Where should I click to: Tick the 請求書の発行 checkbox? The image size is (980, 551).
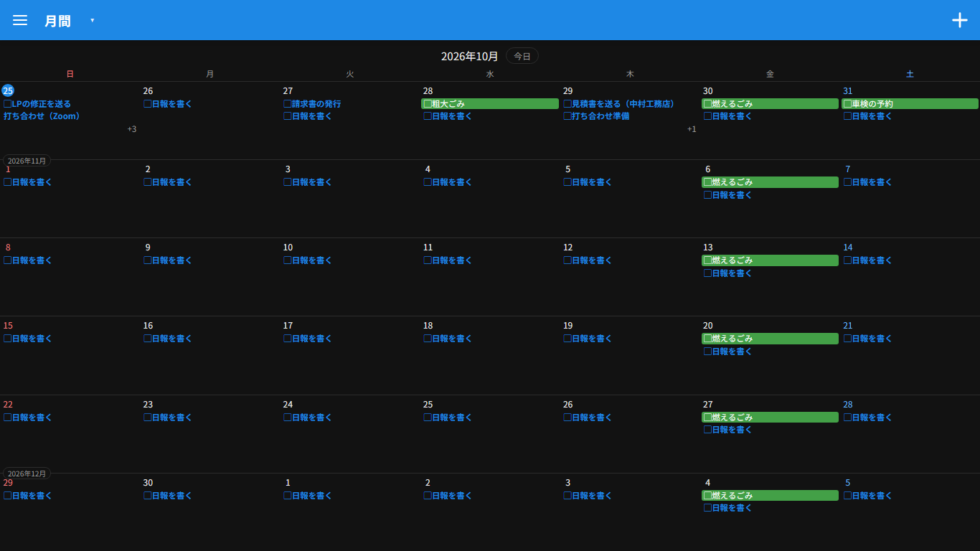288,104
